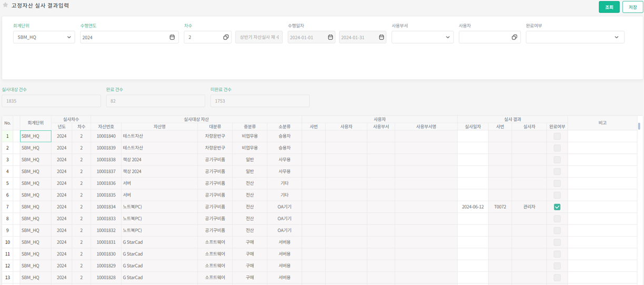Image resolution: width=644 pixels, height=285 pixels.
Task: Open calendar picker in 수행연도 field
Action: (x=172, y=37)
